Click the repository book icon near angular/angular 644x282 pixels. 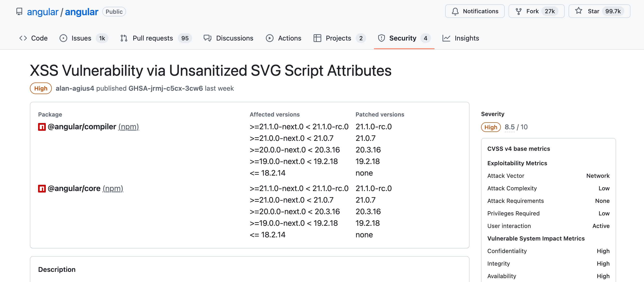point(19,12)
